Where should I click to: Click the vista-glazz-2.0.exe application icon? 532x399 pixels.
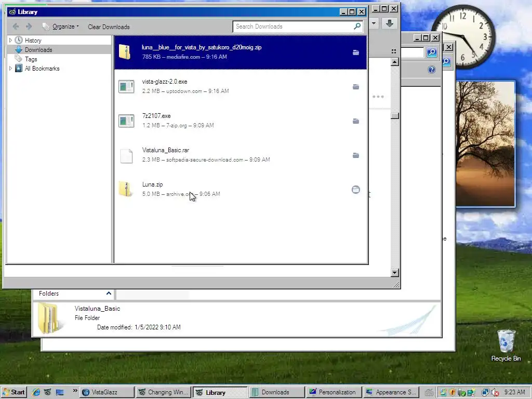[x=126, y=87]
